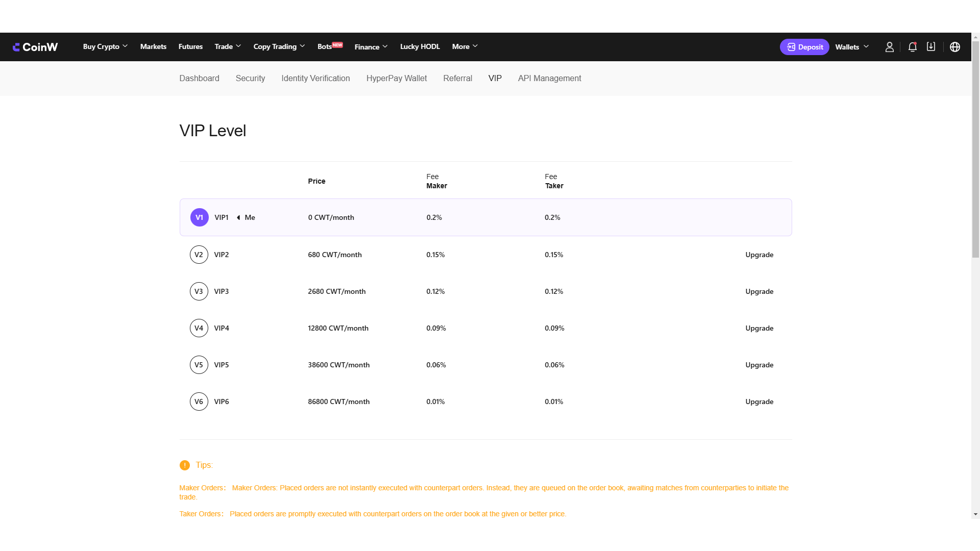Click the CoinW logo
980x551 pixels.
pyautogui.click(x=35, y=47)
